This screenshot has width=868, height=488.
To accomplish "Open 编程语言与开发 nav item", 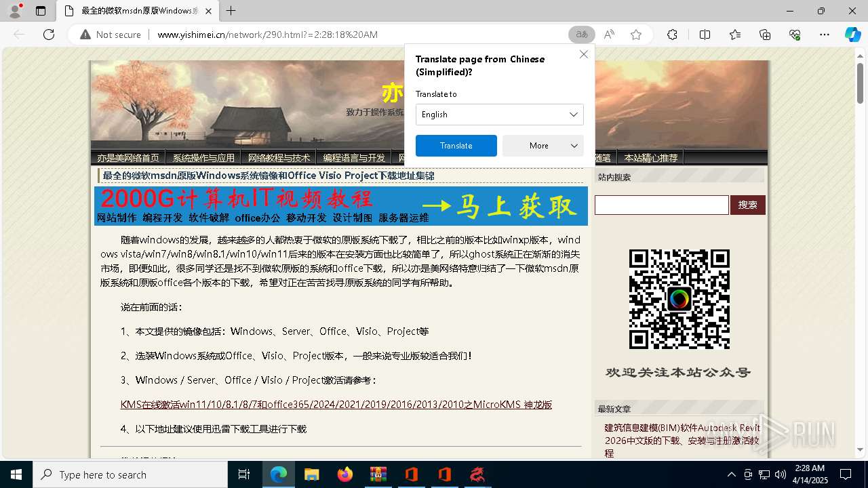I will pos(354,158).
